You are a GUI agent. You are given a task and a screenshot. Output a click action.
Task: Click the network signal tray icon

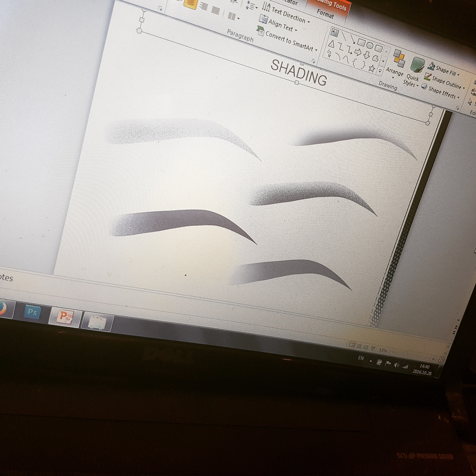405,367
